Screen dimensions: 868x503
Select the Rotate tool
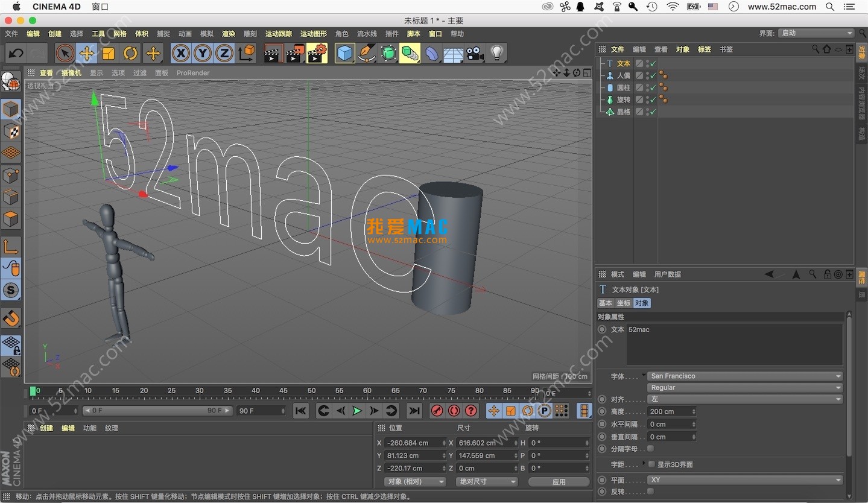[x=130, y=53]
